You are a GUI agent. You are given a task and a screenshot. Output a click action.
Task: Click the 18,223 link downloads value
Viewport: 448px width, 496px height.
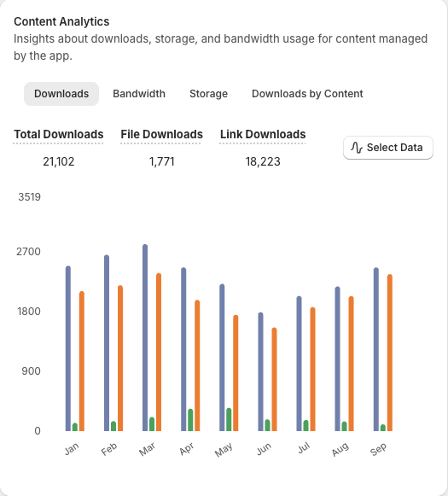(x=263, y=161)
